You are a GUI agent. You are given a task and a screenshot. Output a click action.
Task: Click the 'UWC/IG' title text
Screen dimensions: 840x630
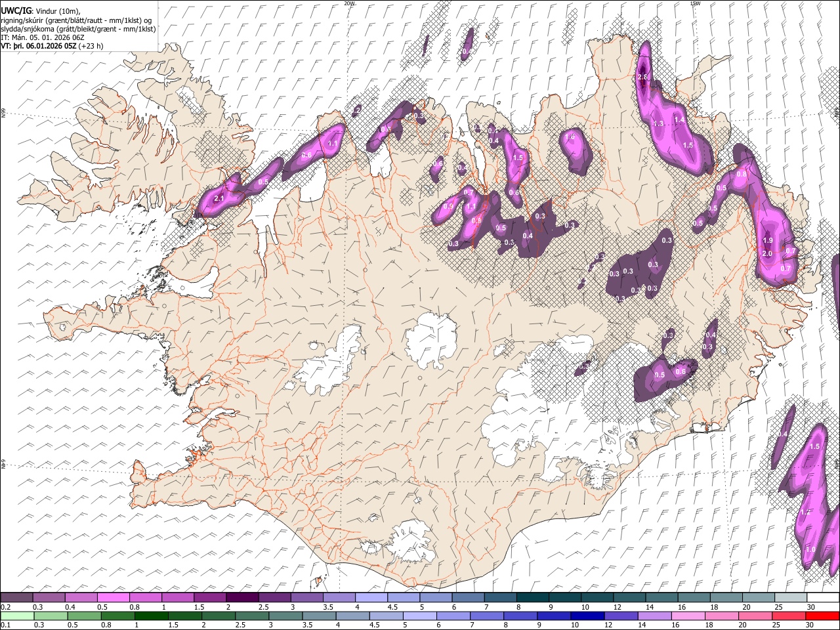[16, 10]
